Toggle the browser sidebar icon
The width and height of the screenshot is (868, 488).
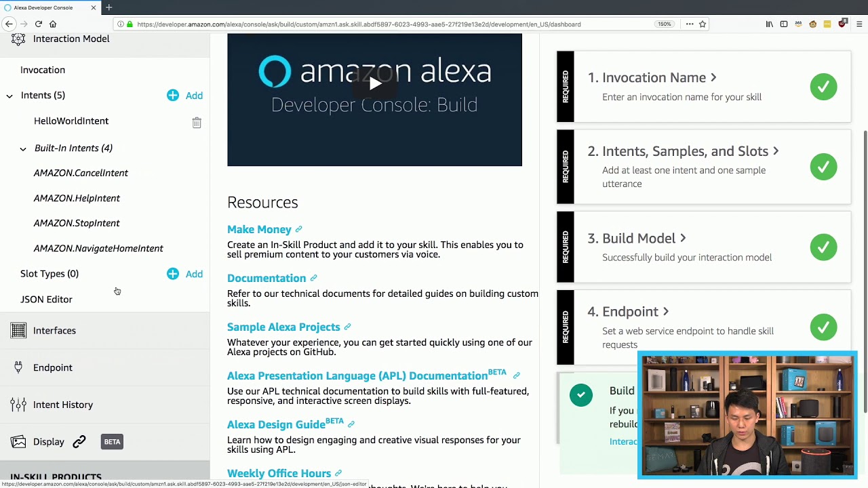(784, 24)
